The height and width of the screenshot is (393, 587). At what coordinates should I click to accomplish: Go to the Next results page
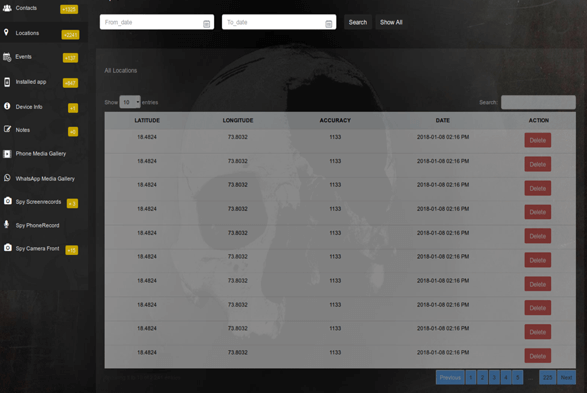point(566,377)
